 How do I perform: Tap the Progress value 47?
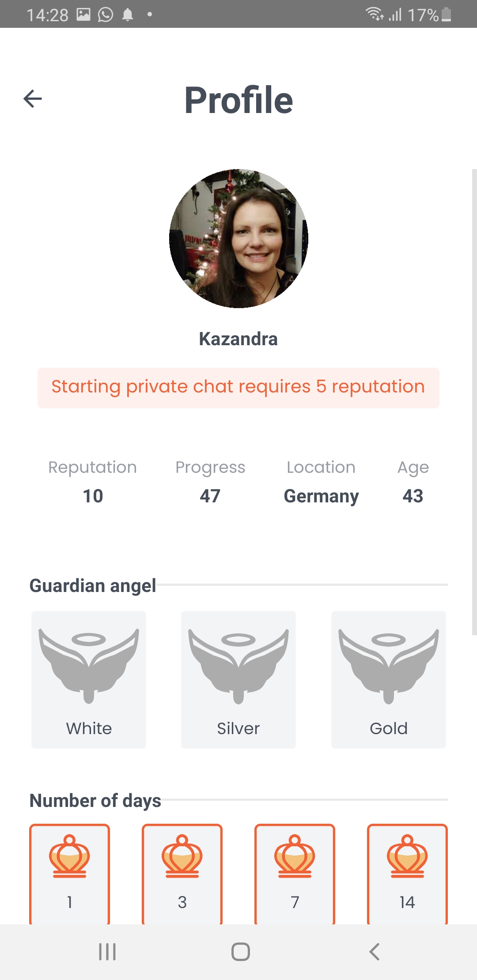tap(210, 496)
